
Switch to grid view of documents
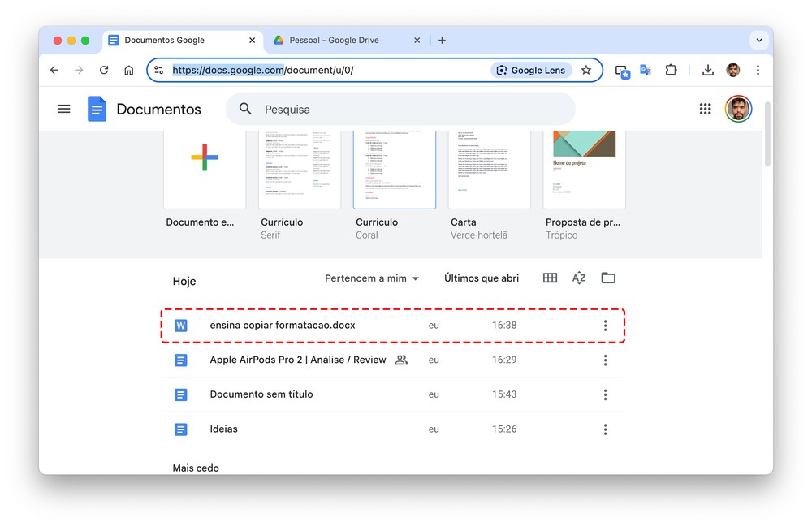pyautogui.click(x=550, y=278)
